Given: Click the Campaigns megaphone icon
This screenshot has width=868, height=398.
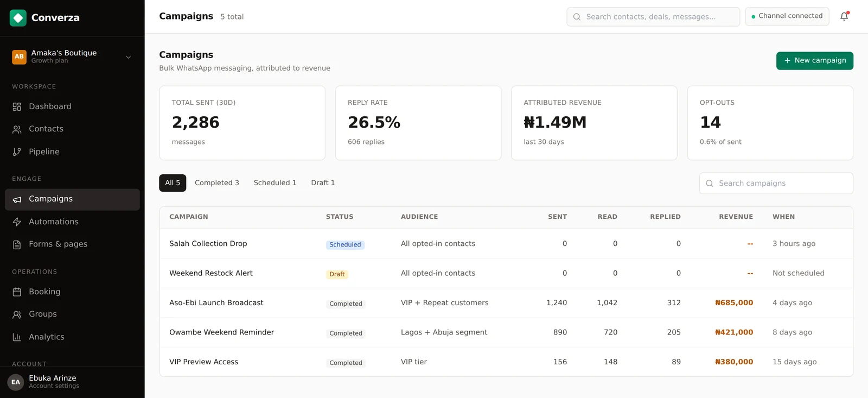Looking at the screenshot, I should (17, 199).
